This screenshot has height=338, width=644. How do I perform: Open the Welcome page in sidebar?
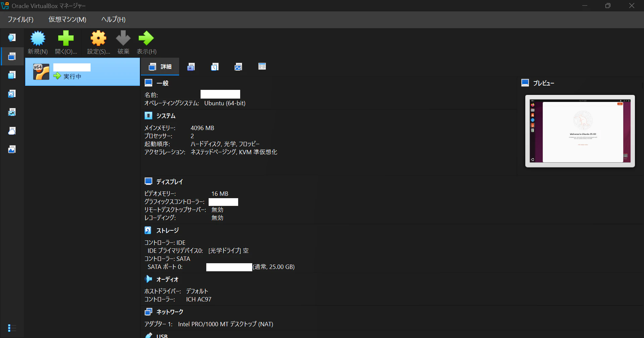pyautogui.click(x=12, y=38)
